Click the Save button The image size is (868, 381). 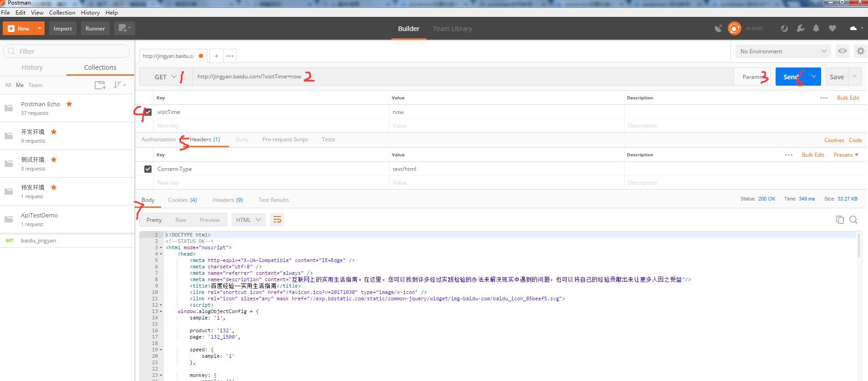837,77
